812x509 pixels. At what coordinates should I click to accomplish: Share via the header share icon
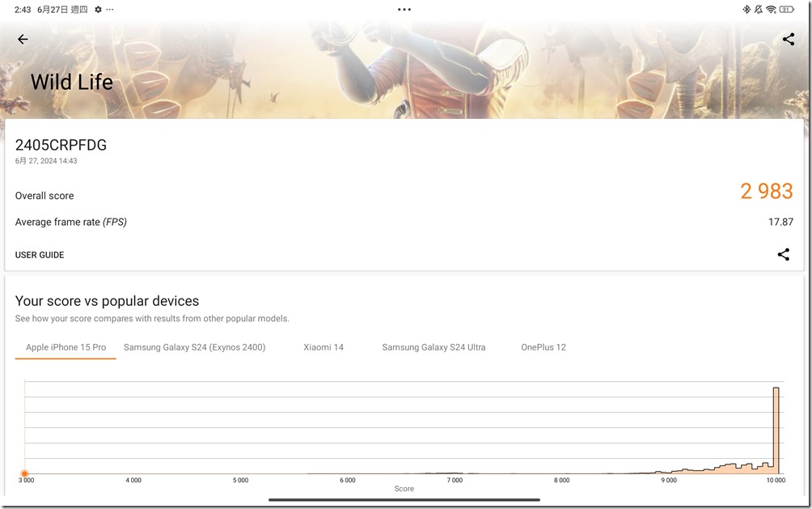(x=789, y=40)
